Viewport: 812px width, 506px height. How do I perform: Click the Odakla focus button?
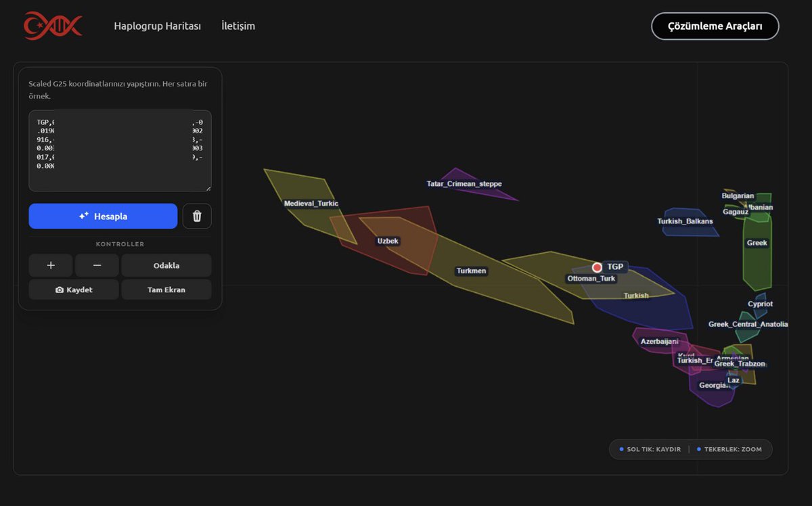(166, 265)
